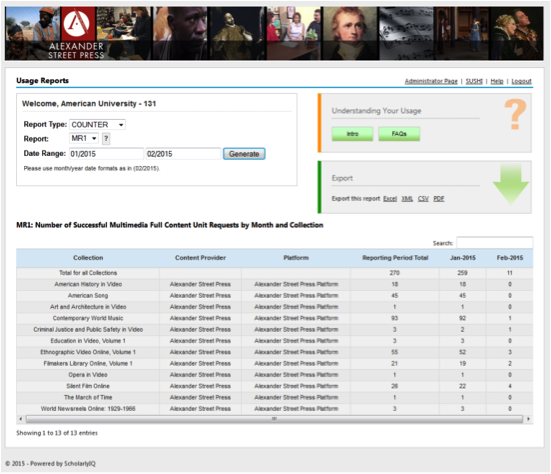The image size is (551, 474).
Task: Open the Report Type COUNTER dropdown
Action: (x=97, y=125)
